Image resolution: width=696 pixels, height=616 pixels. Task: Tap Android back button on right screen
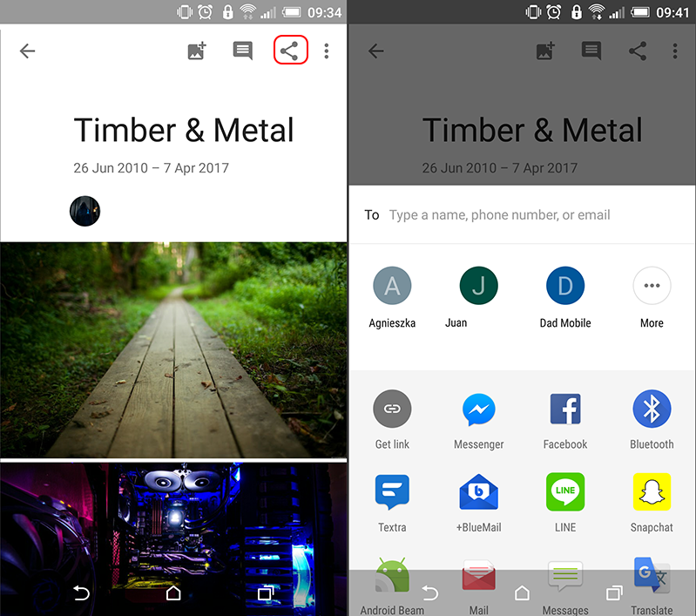click(x=429, y=592)
